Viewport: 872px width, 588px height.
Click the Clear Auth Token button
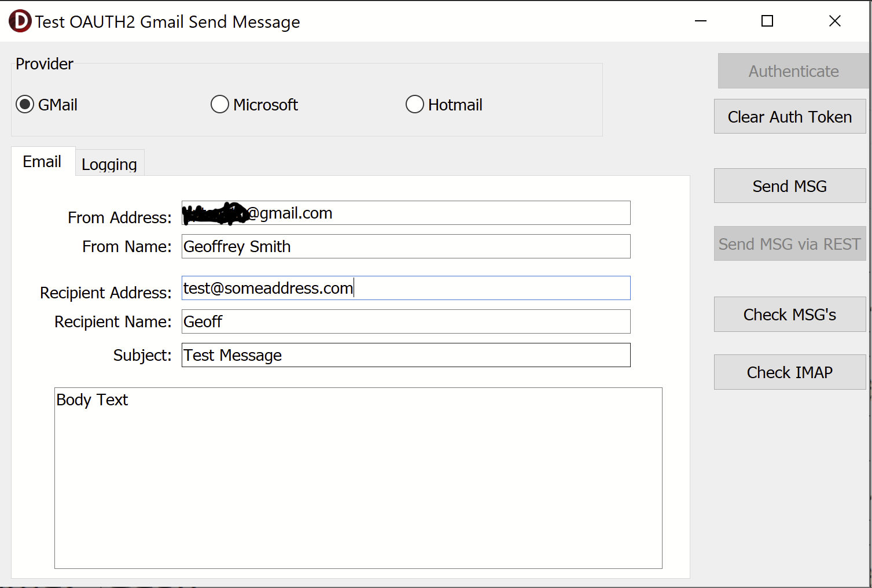pyautogui.click(x=790, y=117)
